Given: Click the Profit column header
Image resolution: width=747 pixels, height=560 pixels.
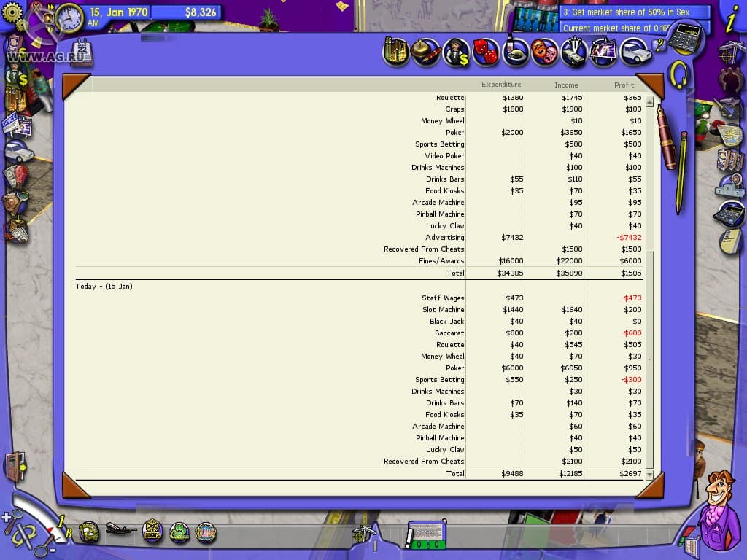Looking at the screenshot, I should [624, 85].
